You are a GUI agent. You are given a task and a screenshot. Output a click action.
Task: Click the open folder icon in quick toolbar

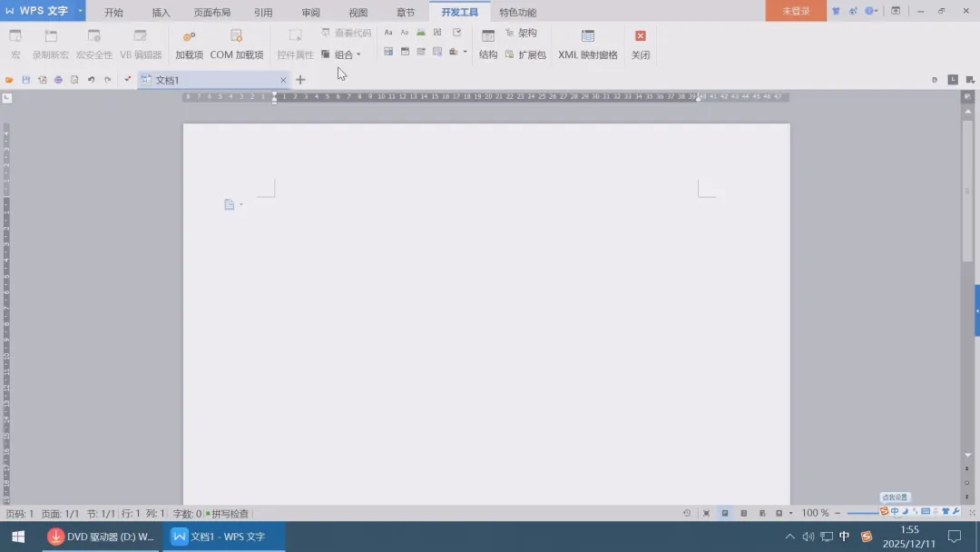pos(9,79)
